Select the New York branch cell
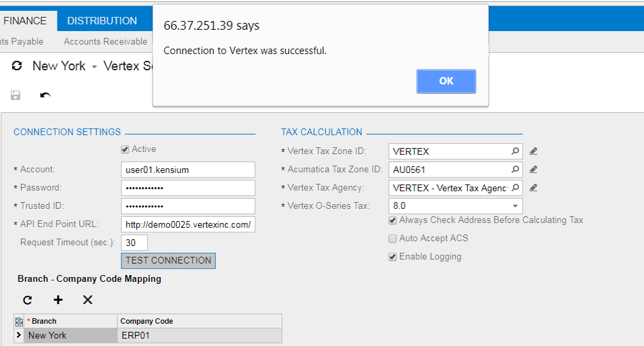 click(70, 335)
